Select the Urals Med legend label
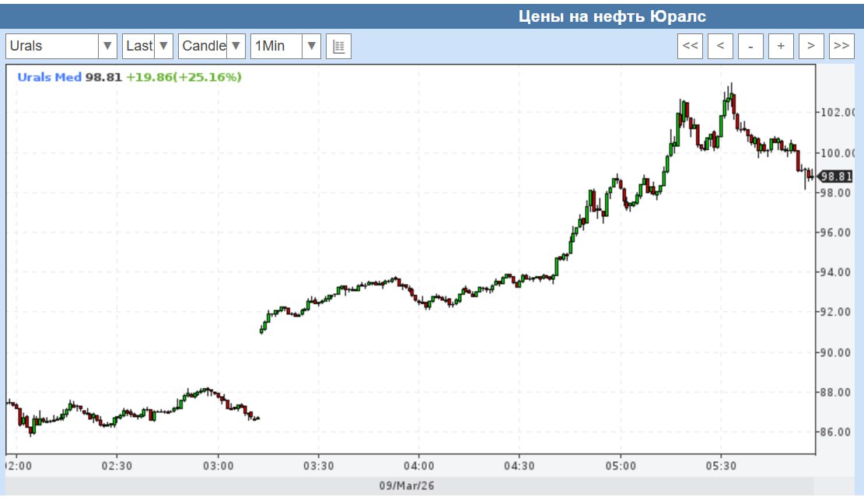 pos(48,79)
